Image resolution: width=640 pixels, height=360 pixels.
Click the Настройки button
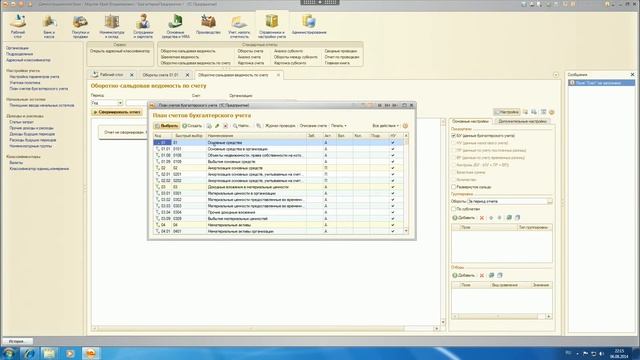pos(507,112)
